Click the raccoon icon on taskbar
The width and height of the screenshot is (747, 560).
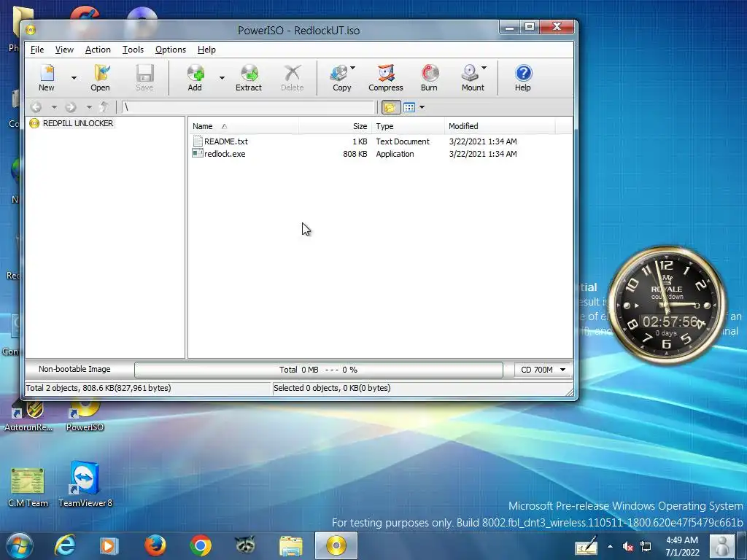[245, 545]
